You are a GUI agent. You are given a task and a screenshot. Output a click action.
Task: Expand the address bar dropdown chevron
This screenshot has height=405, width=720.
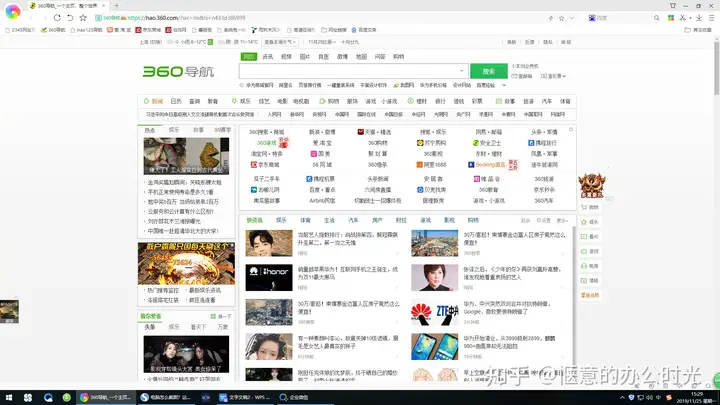(x=572, y=18)
